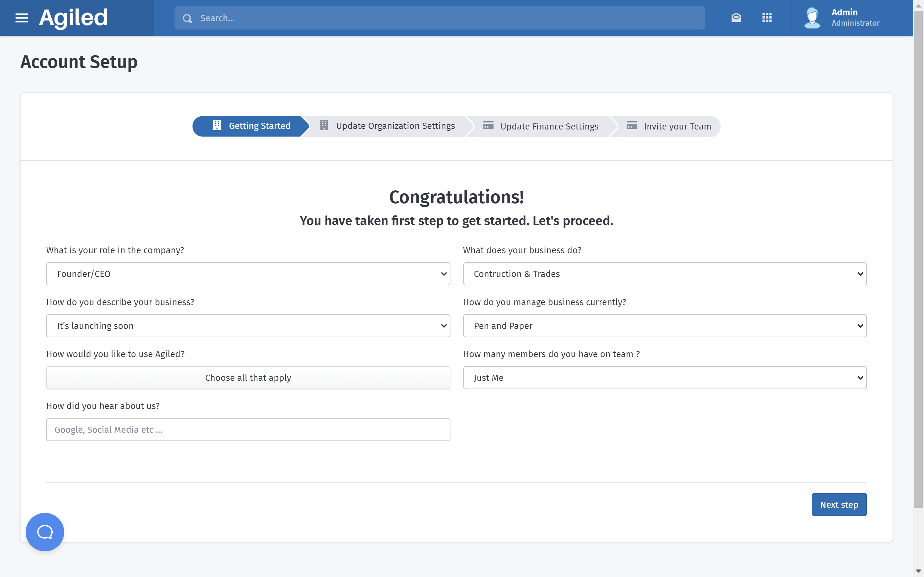Click the Next step button

tap(838, 505)
